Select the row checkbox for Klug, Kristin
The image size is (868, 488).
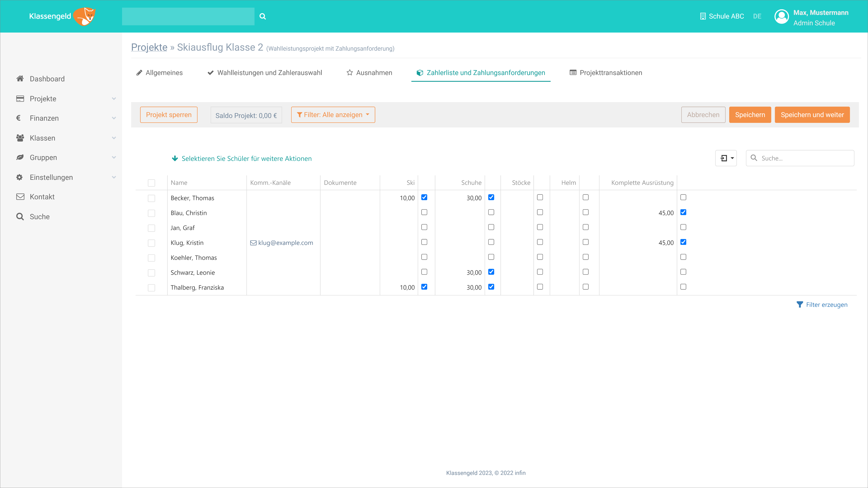pyautogui.click(x=151, y=243)
